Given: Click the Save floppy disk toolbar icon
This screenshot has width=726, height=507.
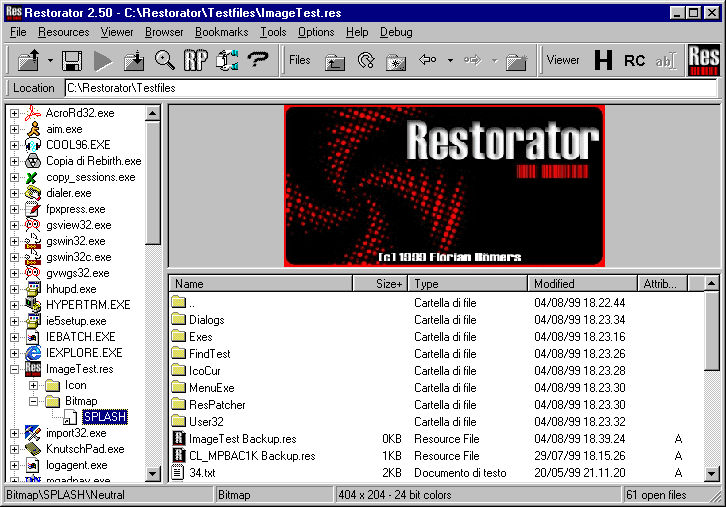Looking at the screenshot, I should point(72,61).
